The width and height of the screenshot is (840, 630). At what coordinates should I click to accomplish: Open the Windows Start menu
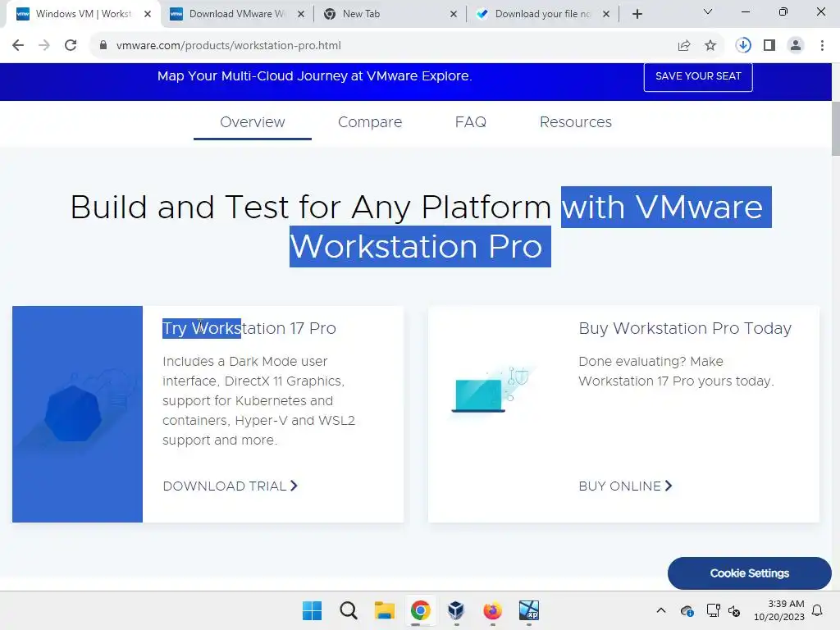(x=312, y=610)
